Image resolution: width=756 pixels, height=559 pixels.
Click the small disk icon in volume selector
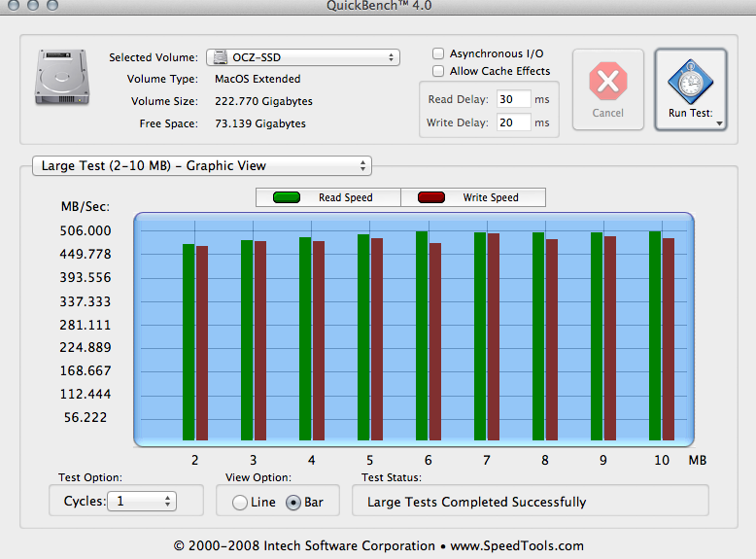[x=221, y=57]
